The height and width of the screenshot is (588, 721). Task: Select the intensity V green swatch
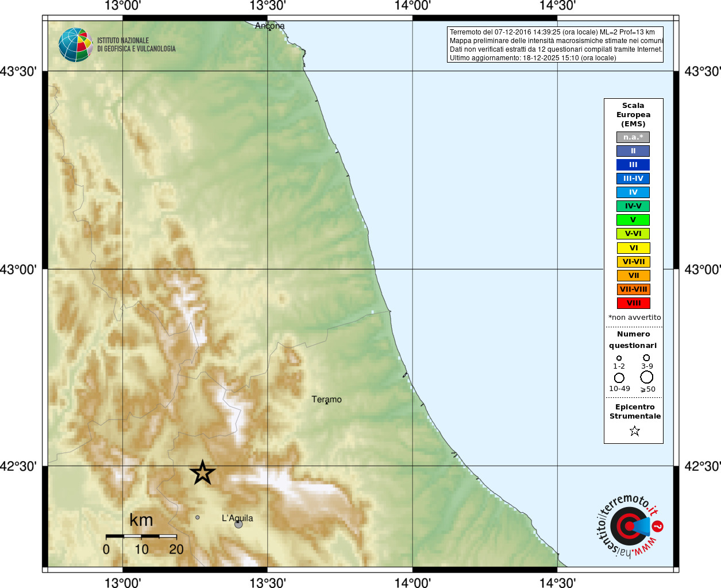[633, 220]
